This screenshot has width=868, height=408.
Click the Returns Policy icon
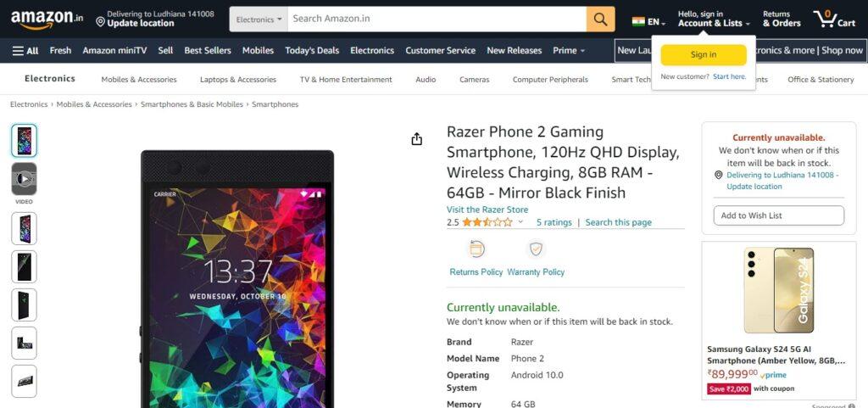click(476, 249)
